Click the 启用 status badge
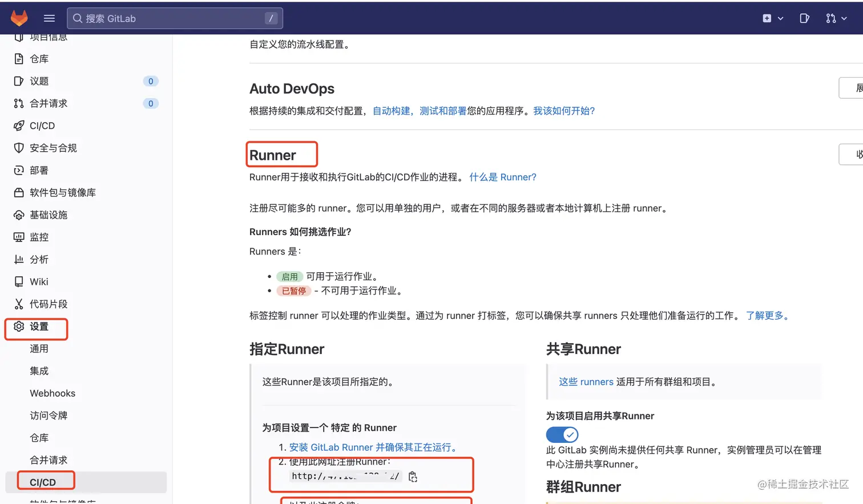Image resolution: width=863 pixels, height=504 pixels. click(x=290, y=276)
